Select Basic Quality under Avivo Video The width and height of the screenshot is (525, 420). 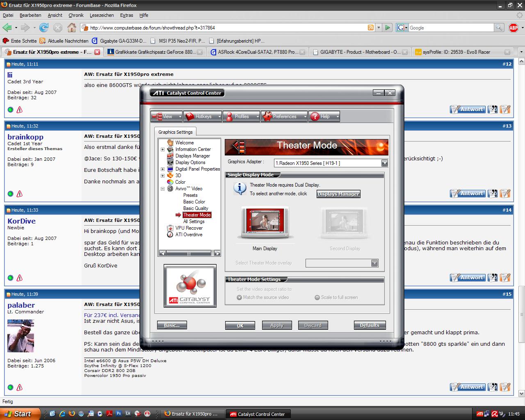tap(196, 208)
